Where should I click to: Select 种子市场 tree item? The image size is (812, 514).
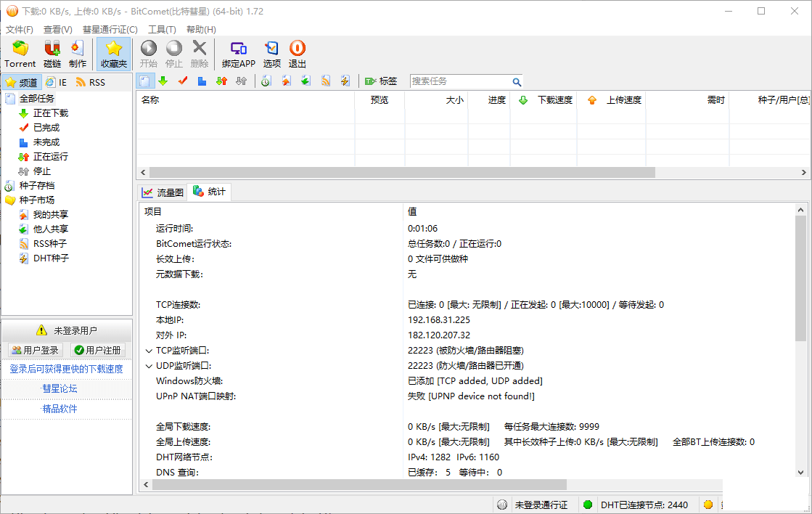tap(36, 200)
